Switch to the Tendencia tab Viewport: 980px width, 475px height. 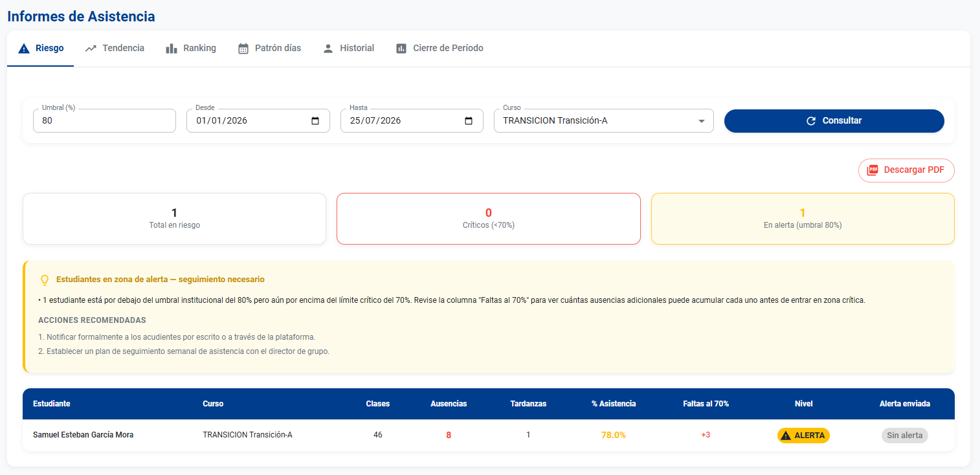(115, 49)
